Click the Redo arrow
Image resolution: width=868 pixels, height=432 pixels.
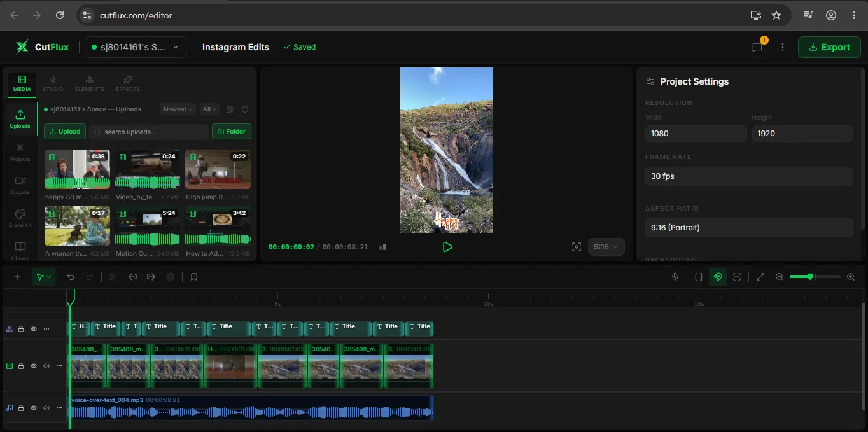click(90, 277)
